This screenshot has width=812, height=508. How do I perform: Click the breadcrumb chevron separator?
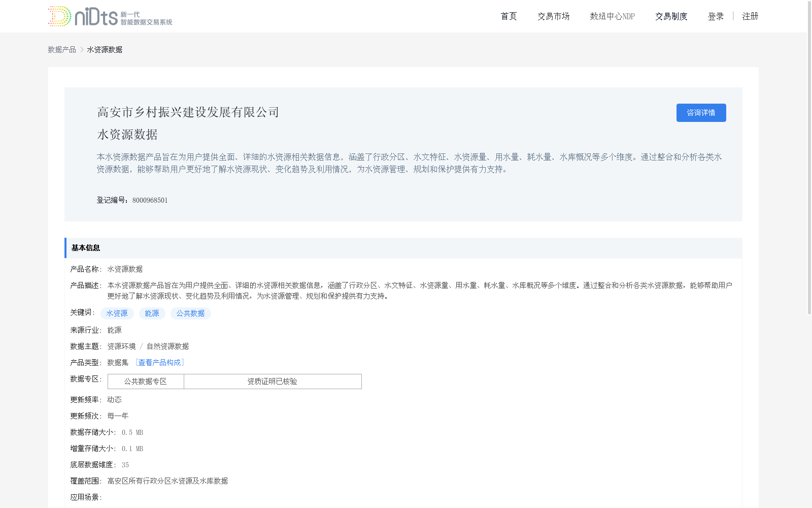[x=82, y=49]
